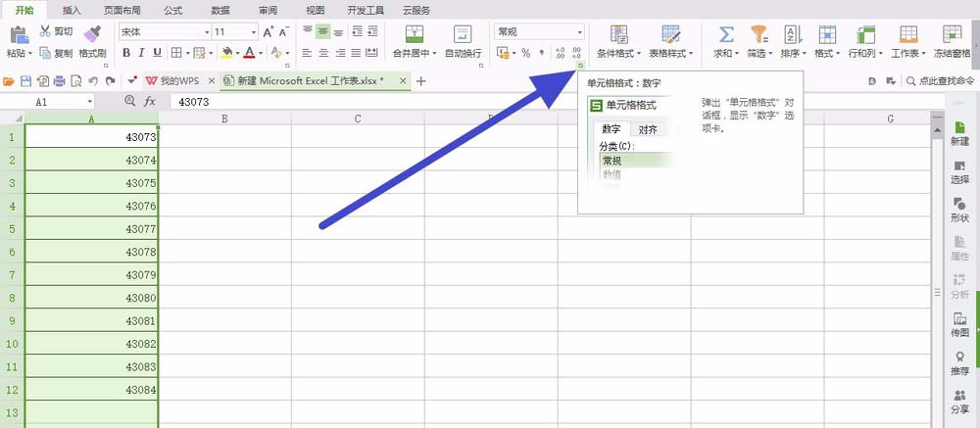Select the Format Painter (格式刷) brush
This screenshot has height=428, width=980.
pyautogui.click(x=92, y=34)
